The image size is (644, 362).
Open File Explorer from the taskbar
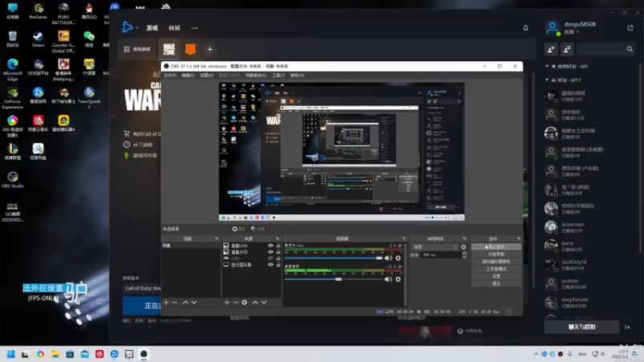(55, 354)
